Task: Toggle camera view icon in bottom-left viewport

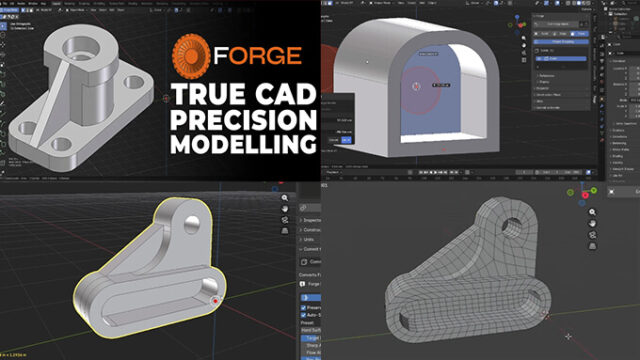Action: [285, 220]
